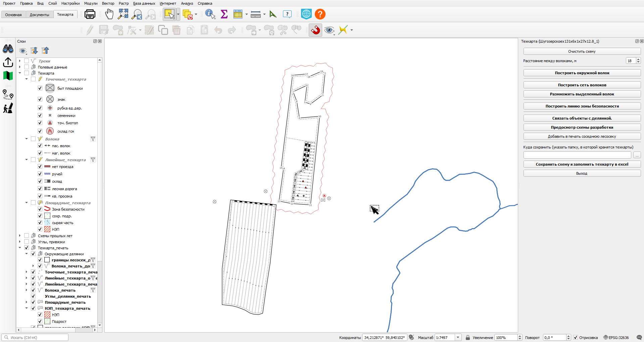
Task: Click the route points sidebar icon
Action: pyautogui.click(x=8, y=94)
